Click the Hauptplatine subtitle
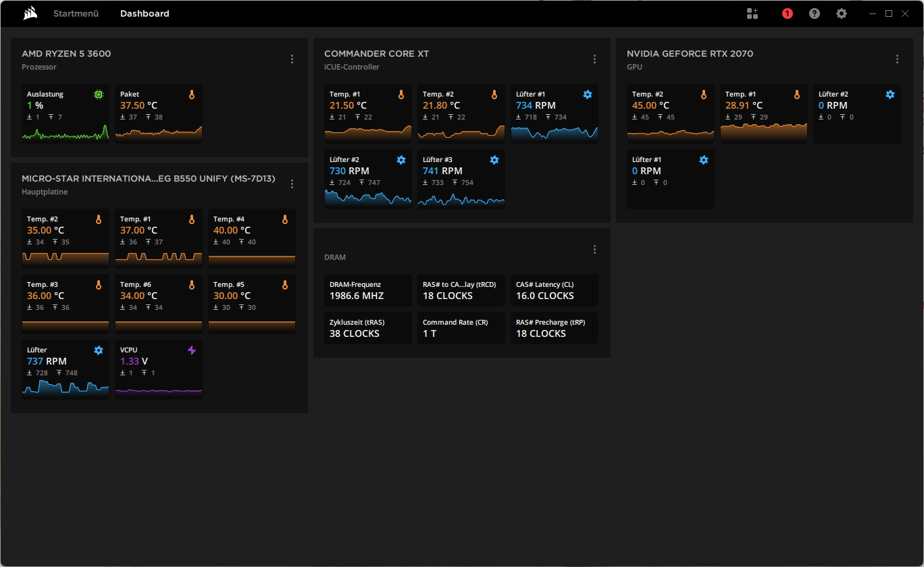924x567 pixels. pyautogui.click(x=45, y=192)
